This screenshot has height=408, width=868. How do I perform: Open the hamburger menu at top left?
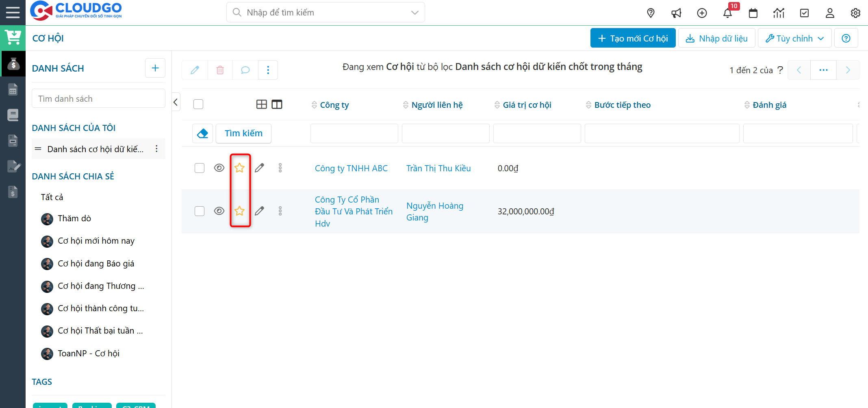pos(13,12)
